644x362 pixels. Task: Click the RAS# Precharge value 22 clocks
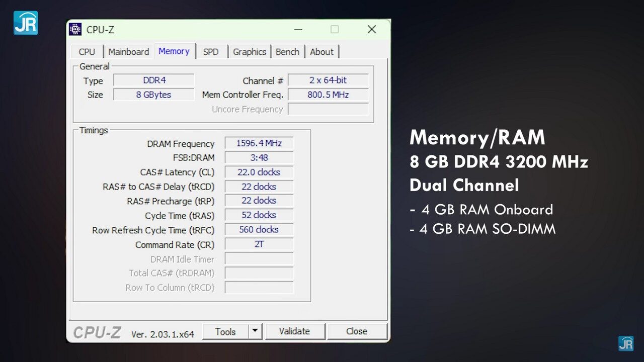(259, 201)
